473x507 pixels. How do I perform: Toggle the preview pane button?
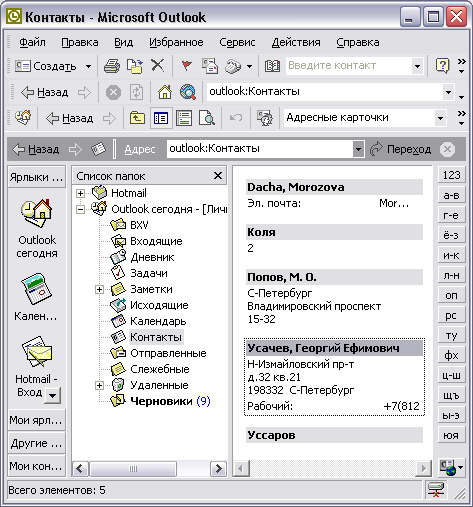[x=184, y=118]
